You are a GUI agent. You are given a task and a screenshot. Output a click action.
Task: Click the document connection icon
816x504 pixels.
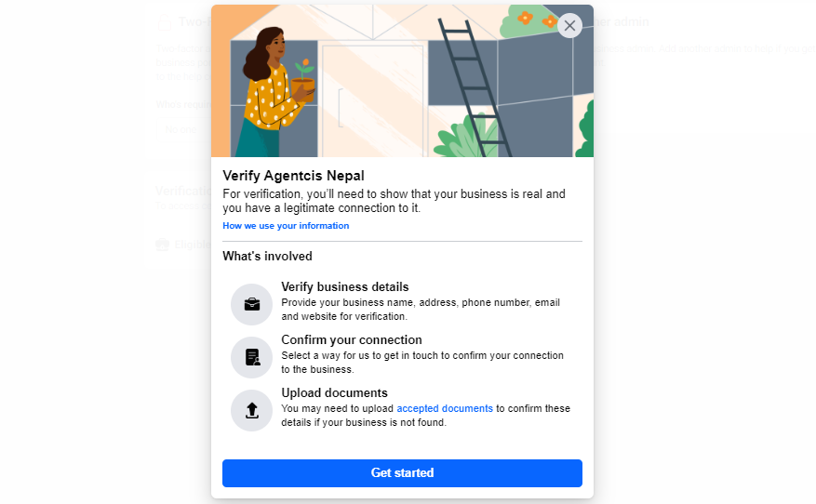click(252, 357)
